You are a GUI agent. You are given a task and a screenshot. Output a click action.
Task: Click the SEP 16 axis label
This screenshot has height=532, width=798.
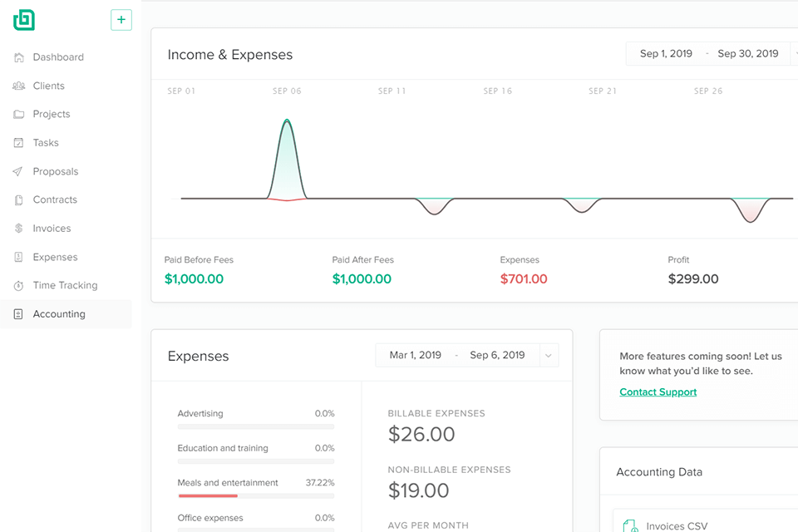498,91
